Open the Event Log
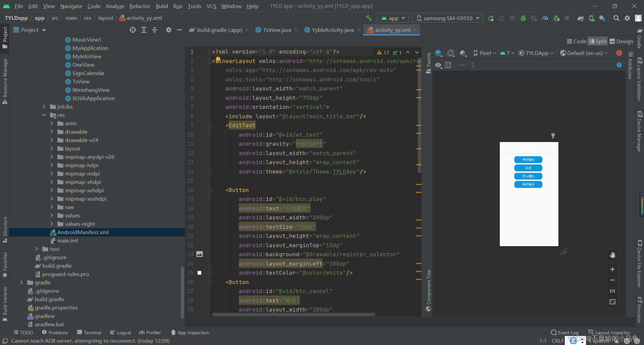The height and width of the screenshot is (345, 644). pos(565,333)
